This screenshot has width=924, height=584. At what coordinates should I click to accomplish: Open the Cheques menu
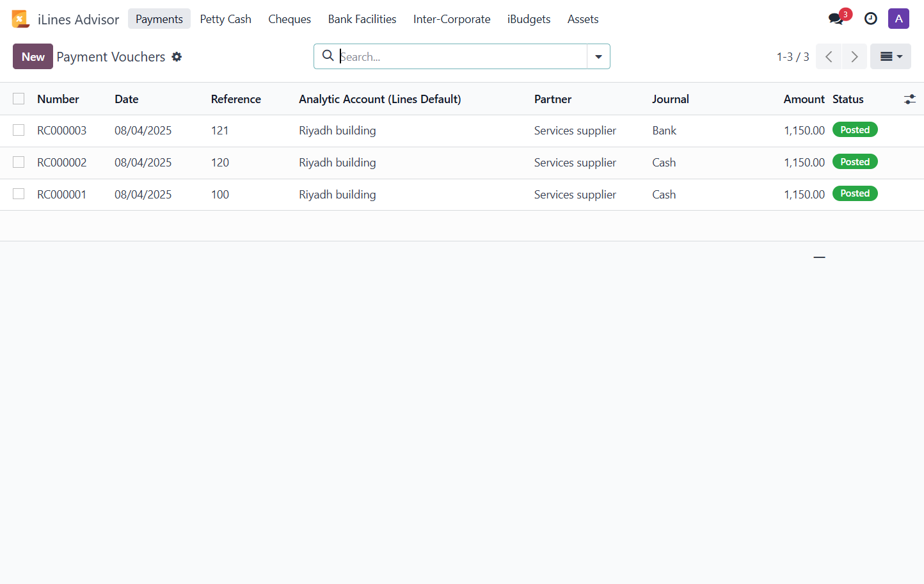pyautogui.click(x=290, y=19)
